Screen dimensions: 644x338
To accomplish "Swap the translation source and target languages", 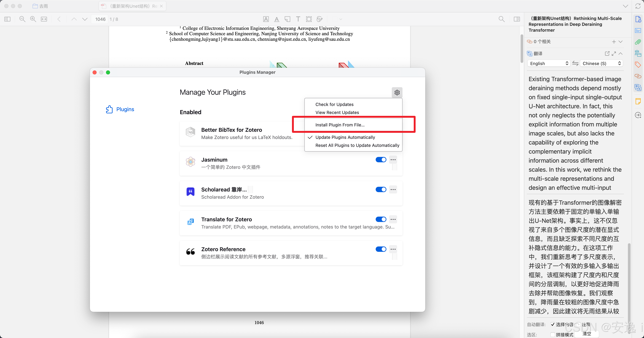I will [575, 64].
